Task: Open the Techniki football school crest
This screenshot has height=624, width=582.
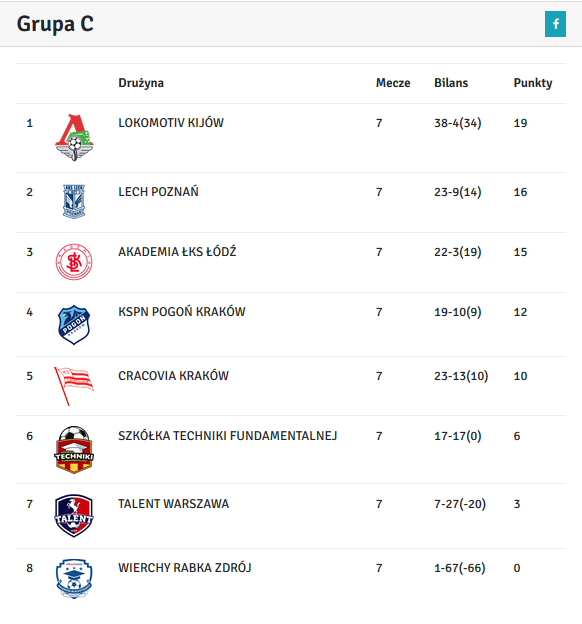Action: coord(74,450)
